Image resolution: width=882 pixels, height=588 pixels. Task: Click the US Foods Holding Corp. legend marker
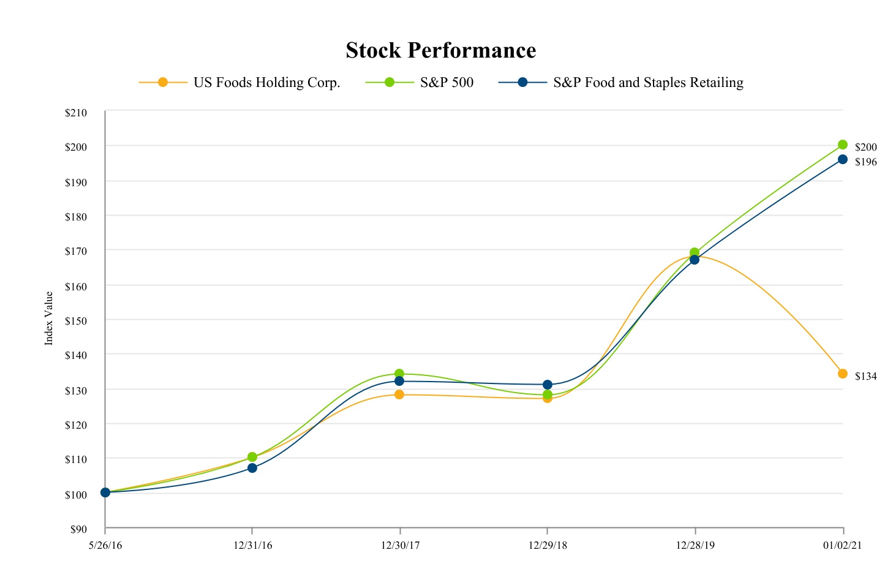(163, 82)
